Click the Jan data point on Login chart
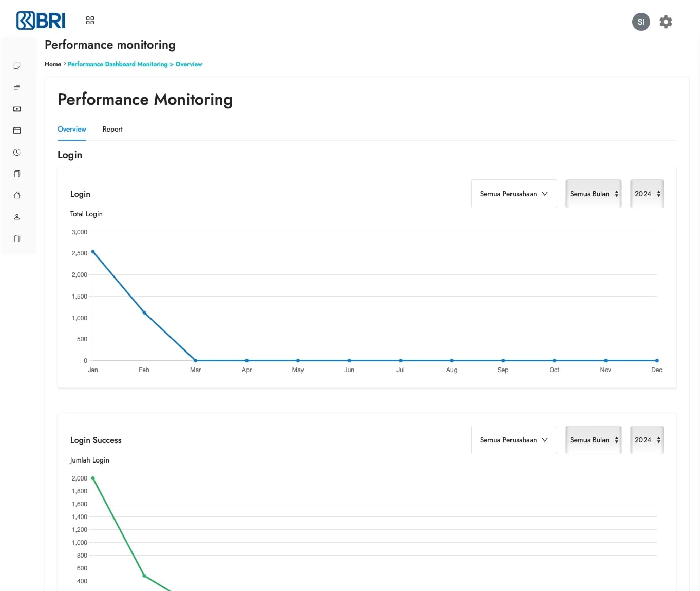 click(93, 252)
